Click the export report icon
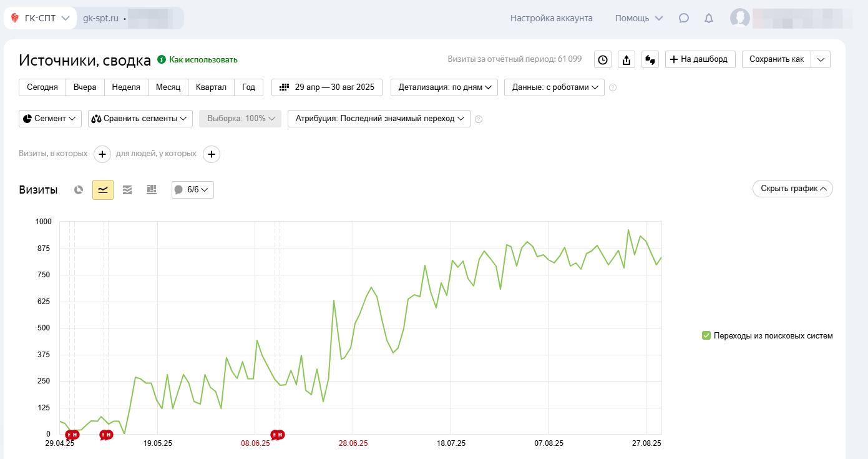Screen dimensions: 868x459 pos(626,60)
